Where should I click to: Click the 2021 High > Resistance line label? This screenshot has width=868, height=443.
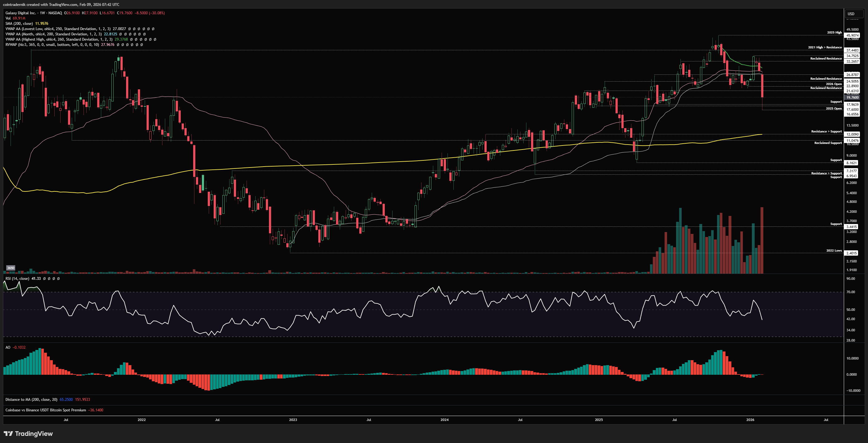(x=825, y=47)
